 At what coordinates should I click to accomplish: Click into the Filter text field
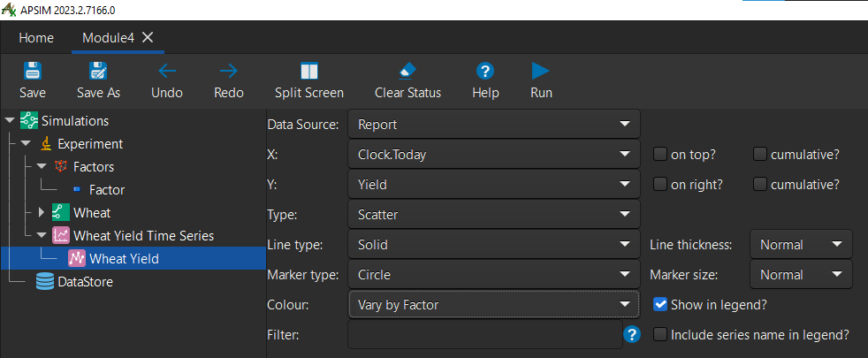pos(485,334)
